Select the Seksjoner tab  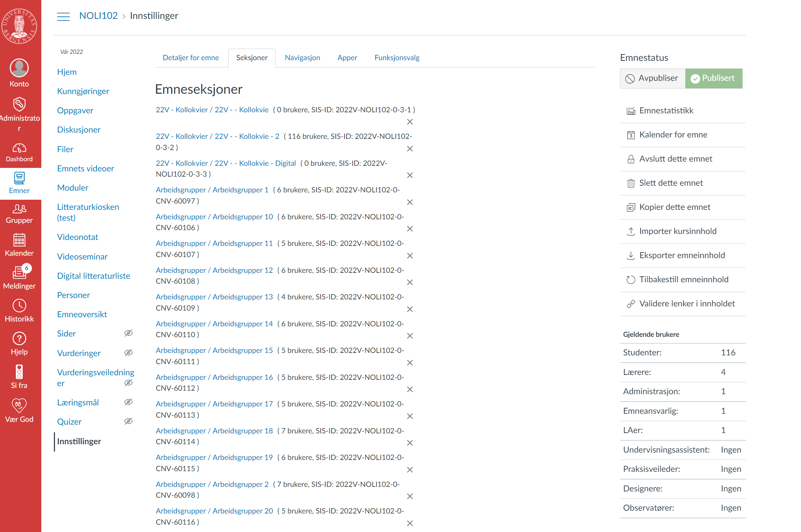point(252,58)
